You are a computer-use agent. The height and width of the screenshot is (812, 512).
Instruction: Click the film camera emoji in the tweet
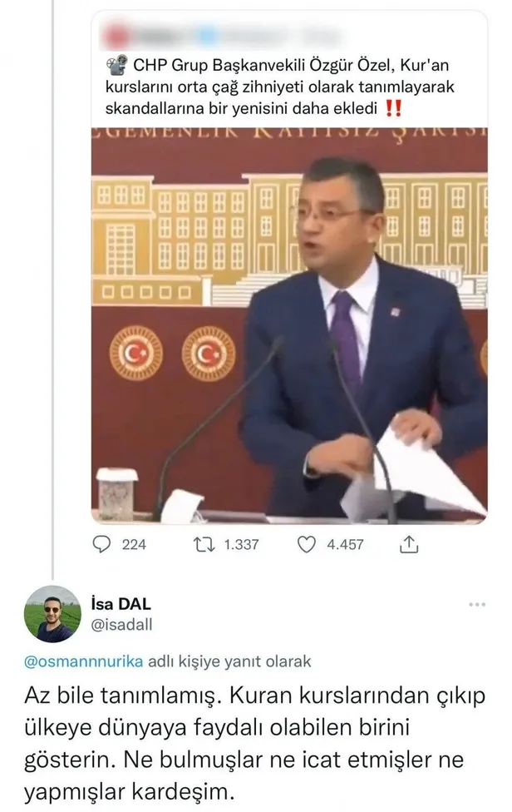pyautogui.click(x=116, y=66)
